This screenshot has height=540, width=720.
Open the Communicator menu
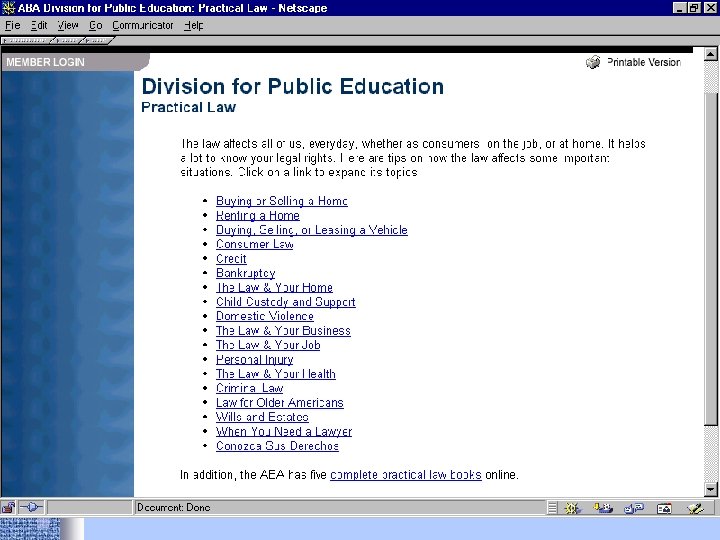143,25
